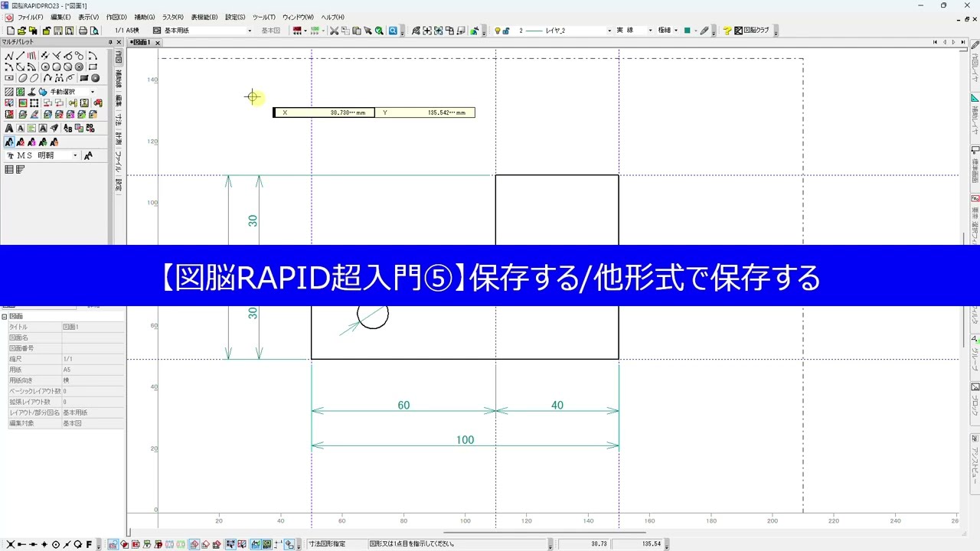Viewport: 980px width, 551px height.
Task: Open the MS 明朝 font dropdown
Action: (75, 155)
